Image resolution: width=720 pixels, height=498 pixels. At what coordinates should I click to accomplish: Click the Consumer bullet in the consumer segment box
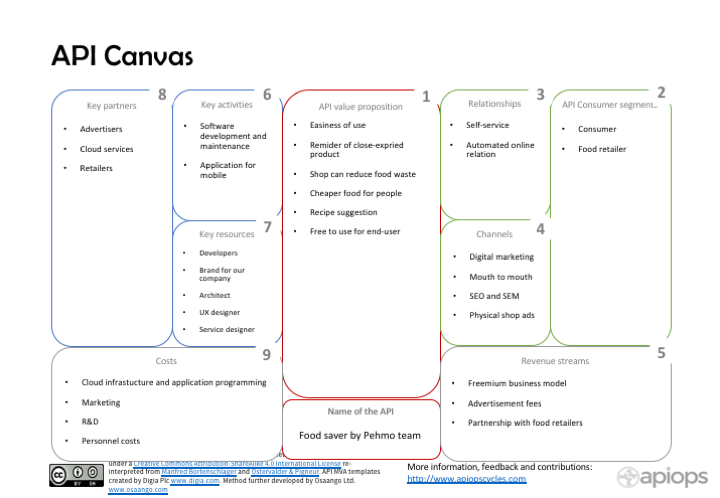coord(597,129)
